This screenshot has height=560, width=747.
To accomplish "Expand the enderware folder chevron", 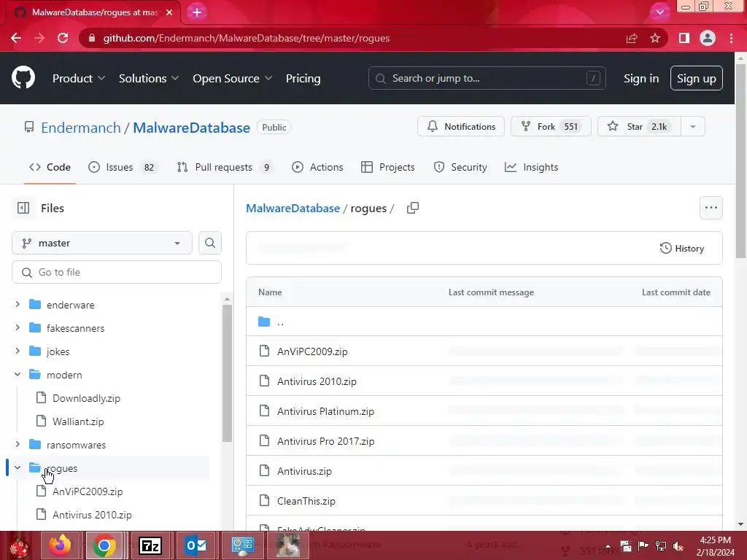I will coord(18,304).
